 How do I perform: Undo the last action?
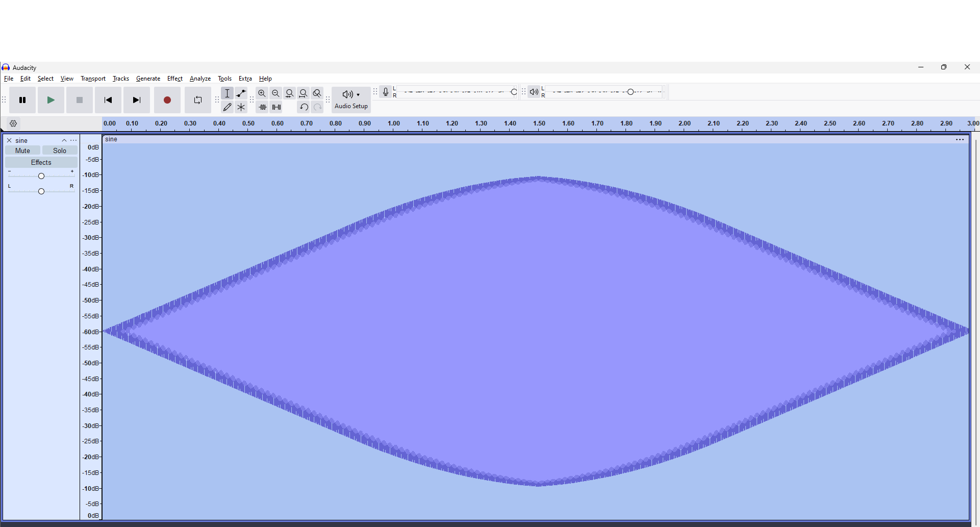pos(303,107)
